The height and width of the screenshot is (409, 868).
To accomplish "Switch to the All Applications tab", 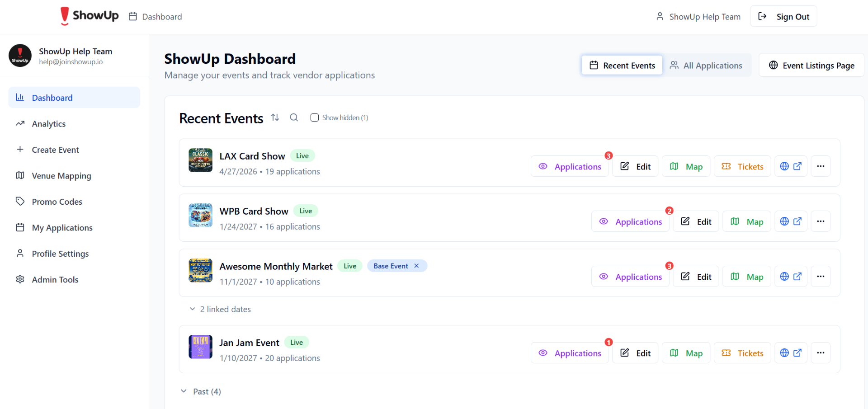I will coord(706,66).
